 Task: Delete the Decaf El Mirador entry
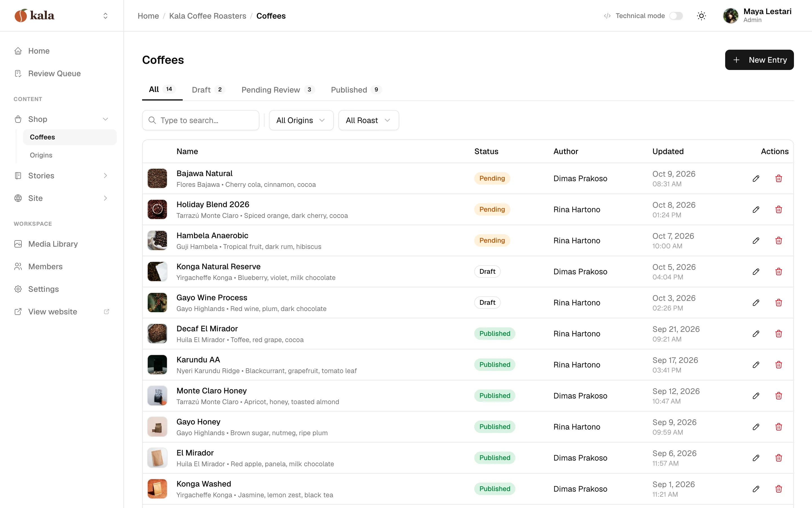(778, 334)
